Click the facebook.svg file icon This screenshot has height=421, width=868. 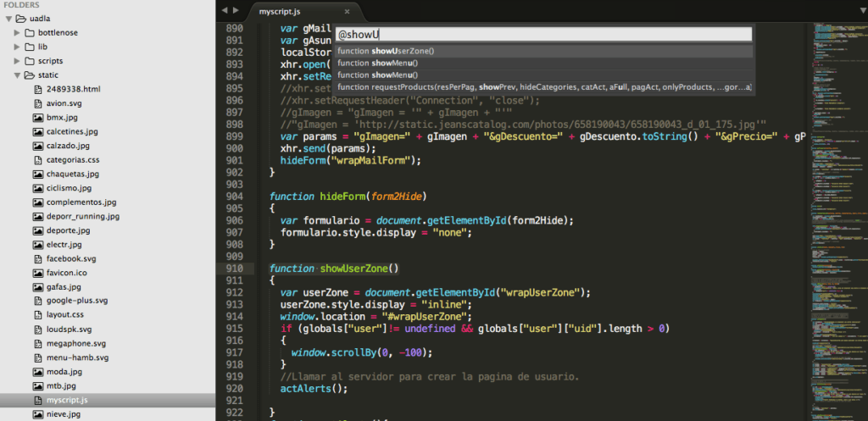click(37, 259)
